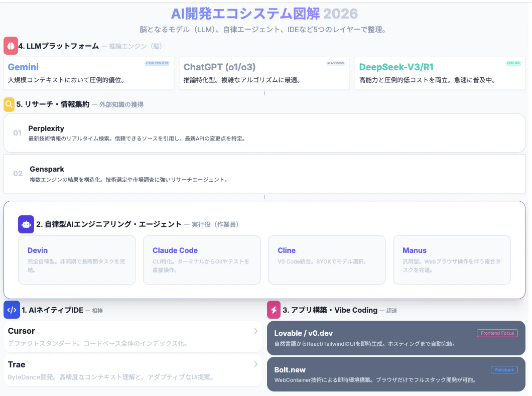Click the 2. 自律型AIエンジニアリング・エージェント heading
Screen dimensions: 532x396
click(x=109, y=224)
